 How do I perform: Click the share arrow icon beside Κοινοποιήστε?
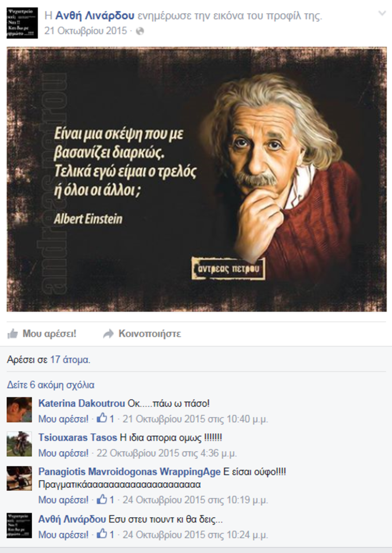click(108, 334)
